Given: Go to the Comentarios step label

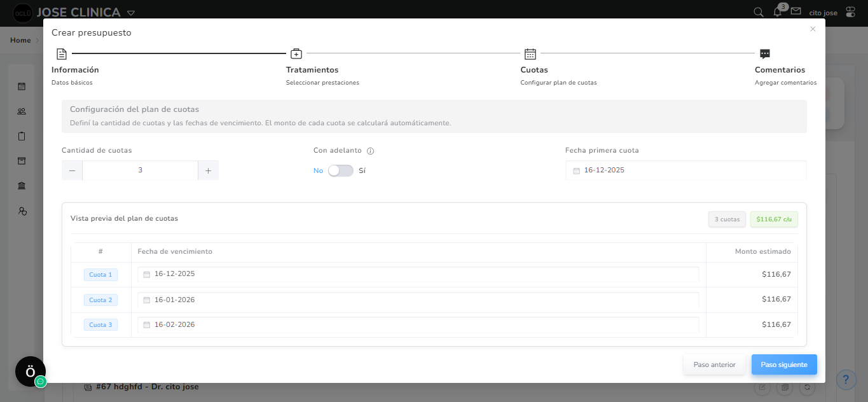Looking at the screenshot, I should 780,70.
